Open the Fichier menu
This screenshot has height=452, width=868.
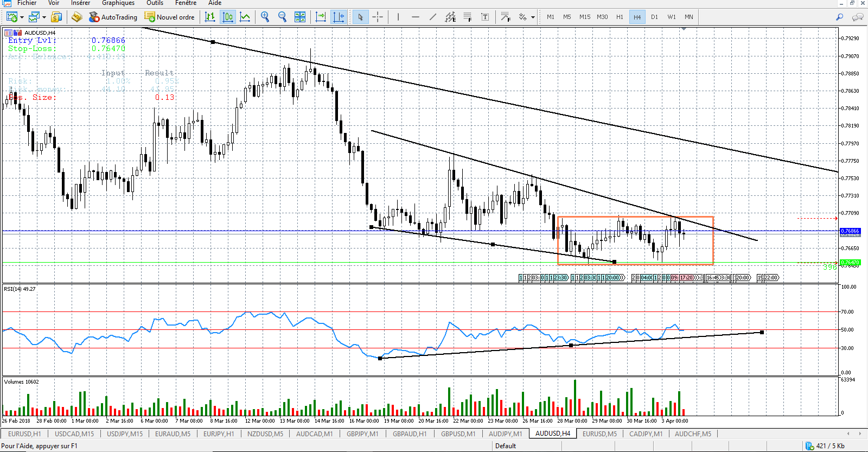[x=27, y=3]
